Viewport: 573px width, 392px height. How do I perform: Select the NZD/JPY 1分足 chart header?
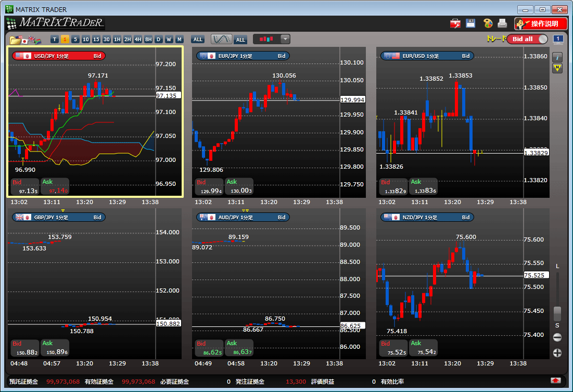pyautogui.click(x=427, y=217)
